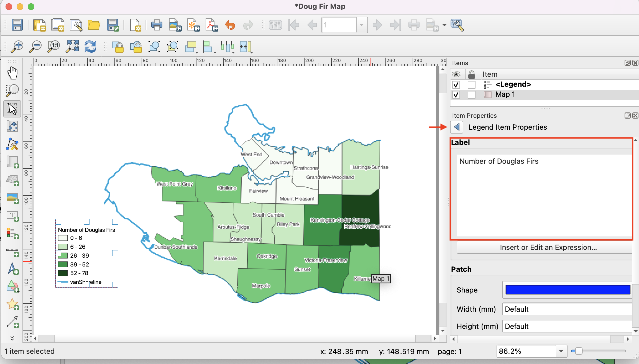Open the atlas page number dropdown
Screen dimensions: 639x364
point(362,25)
